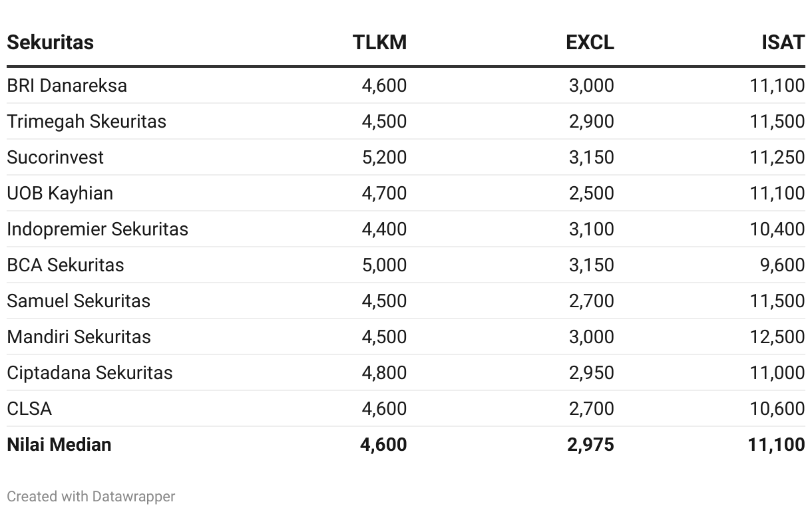The width and height of the screenshot is (812, 512).
Task: Click Trimegah Skeuritas row label
Action: point(87,121)
